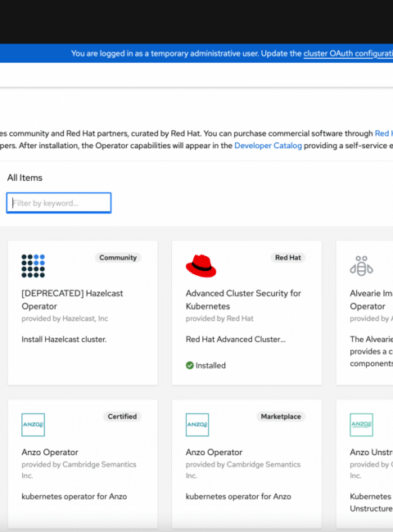Click 'provided by Red Hat' text

(219, 318)
